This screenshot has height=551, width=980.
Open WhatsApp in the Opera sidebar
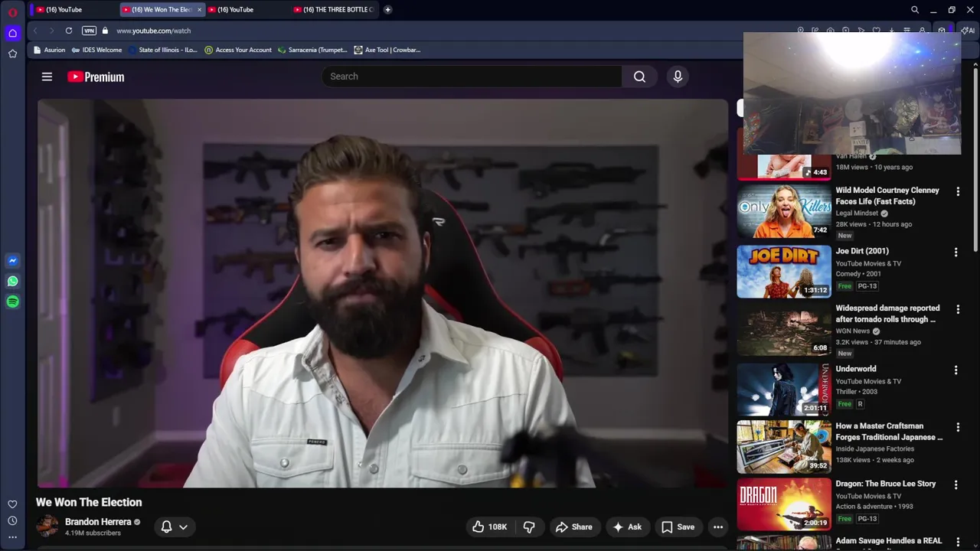point(12,282)
